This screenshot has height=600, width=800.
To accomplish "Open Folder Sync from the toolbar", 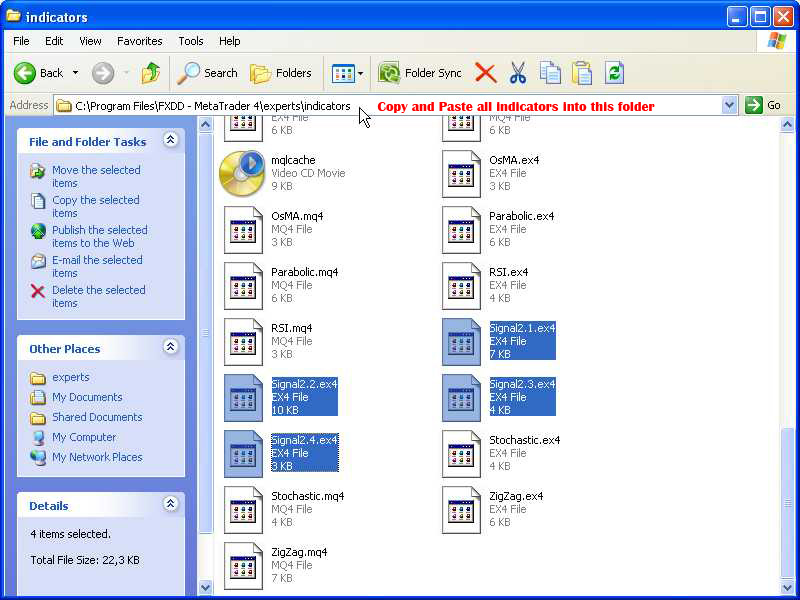I will coord(421,73).
